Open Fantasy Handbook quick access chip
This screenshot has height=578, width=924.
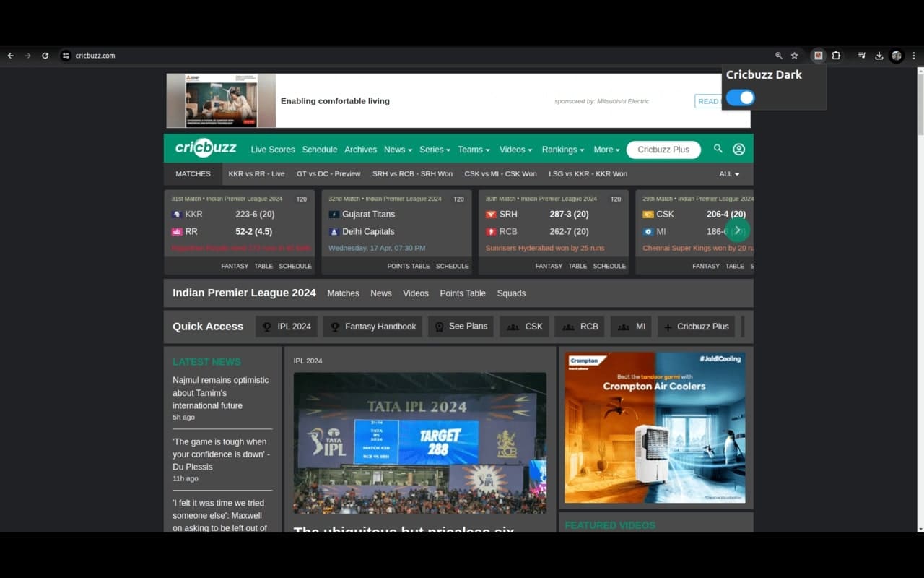(x=372, y=327)
